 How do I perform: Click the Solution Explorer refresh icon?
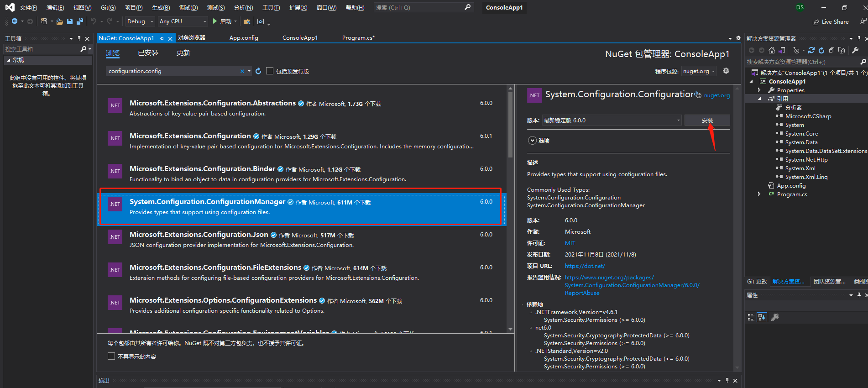point(821,50)
